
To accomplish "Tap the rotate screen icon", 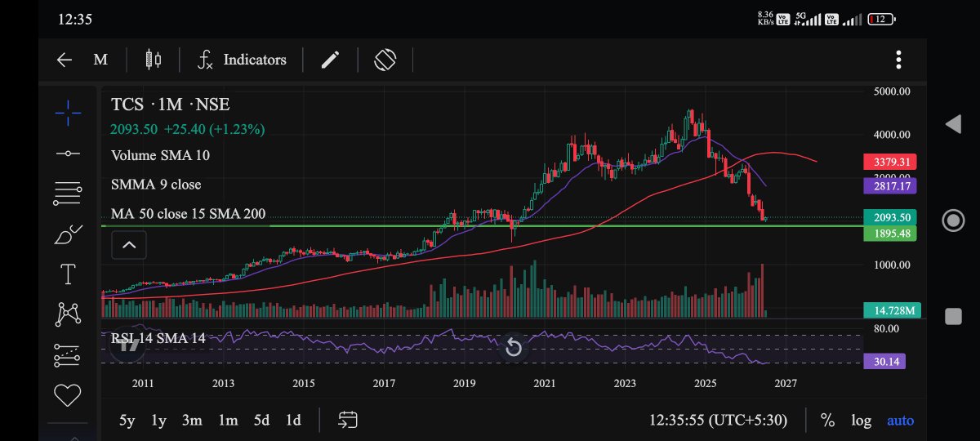I will [385, 60].
